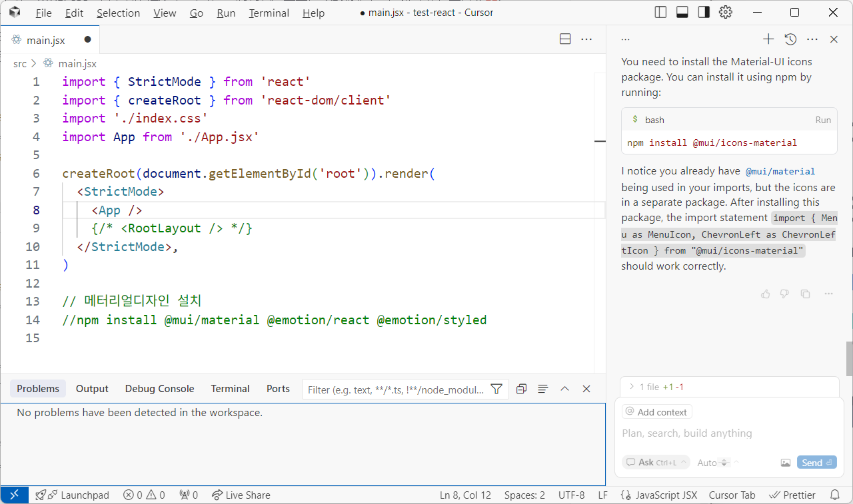Click the chat prompt input field
This screenshot has width=853, height=504.
tap(729, 433)
